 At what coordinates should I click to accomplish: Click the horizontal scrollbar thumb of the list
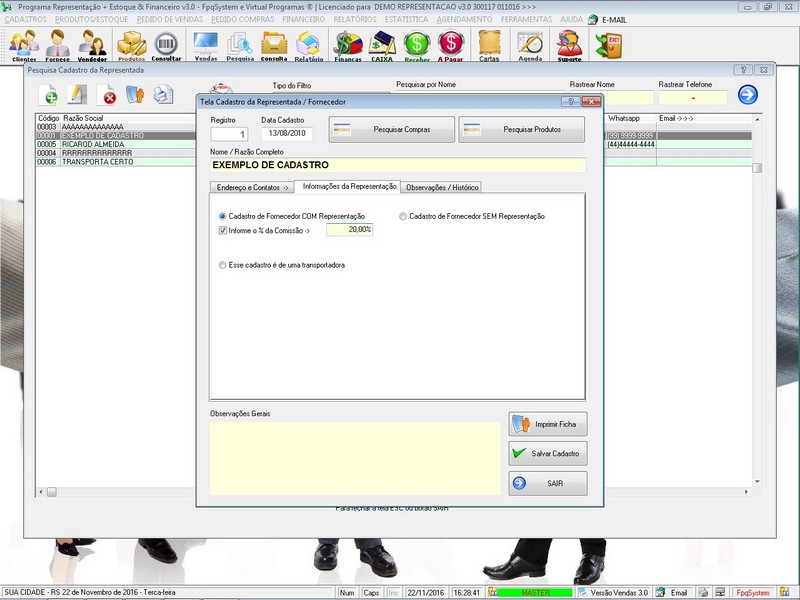pos(52,492)
